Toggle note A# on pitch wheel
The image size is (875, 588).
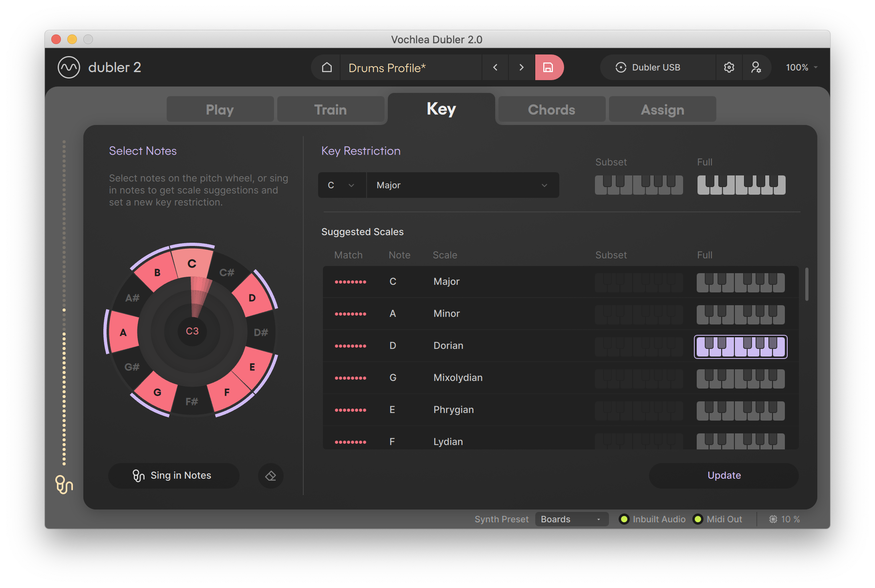coord(132,298)
